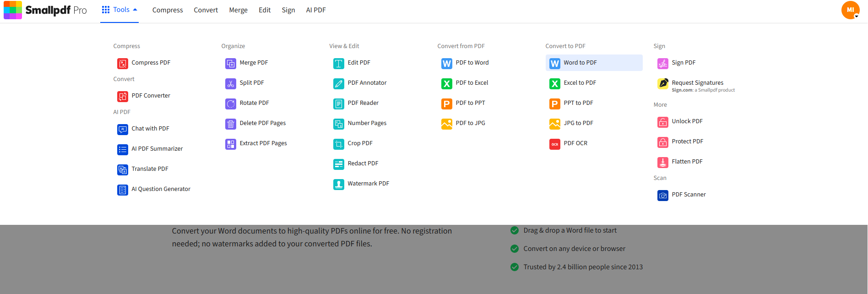Click the PDF Annotator pencil icon
This screenshot has height=294, width=868.
coord(339,83)
